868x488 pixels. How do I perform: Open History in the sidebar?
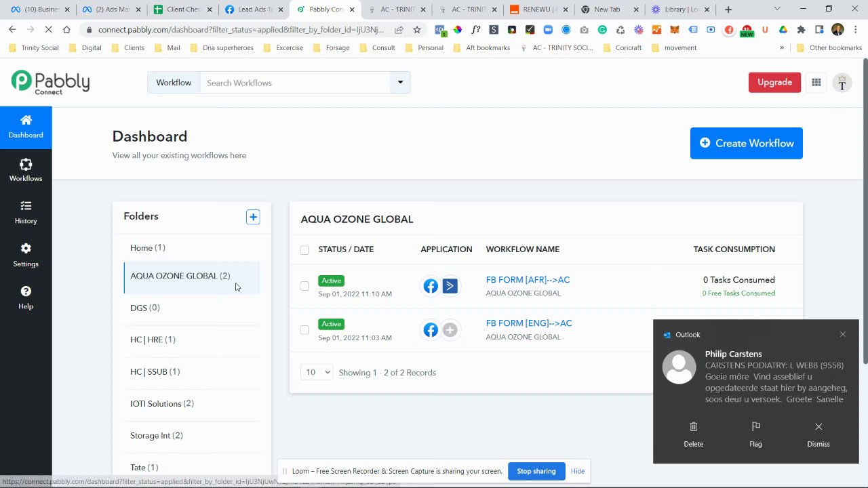pyautogui.click(x=26, y=213)
